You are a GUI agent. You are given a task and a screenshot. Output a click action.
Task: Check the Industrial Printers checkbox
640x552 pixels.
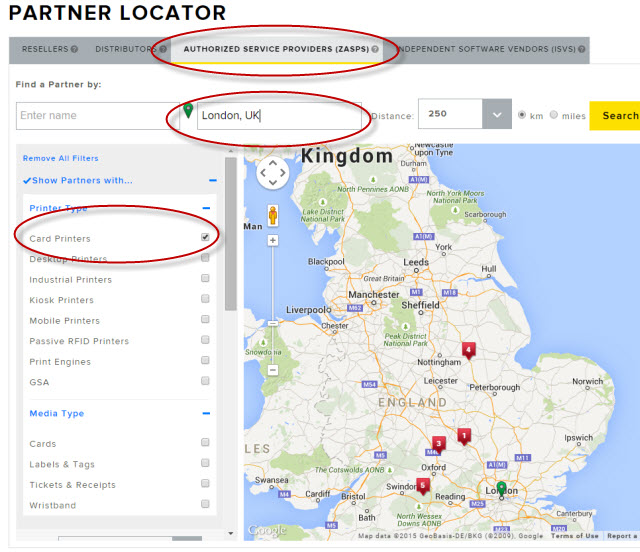click(205, 278)
